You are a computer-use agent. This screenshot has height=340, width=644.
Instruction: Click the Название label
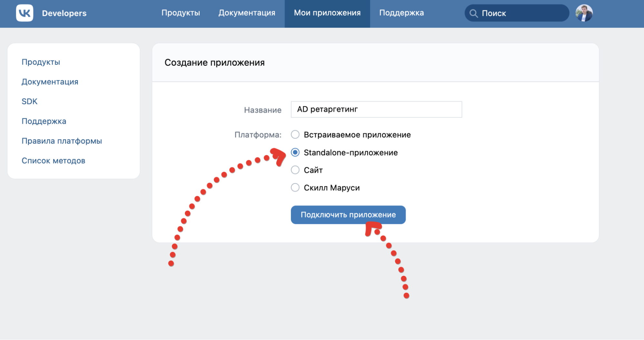pyautogui.click(x=263, y=110)
